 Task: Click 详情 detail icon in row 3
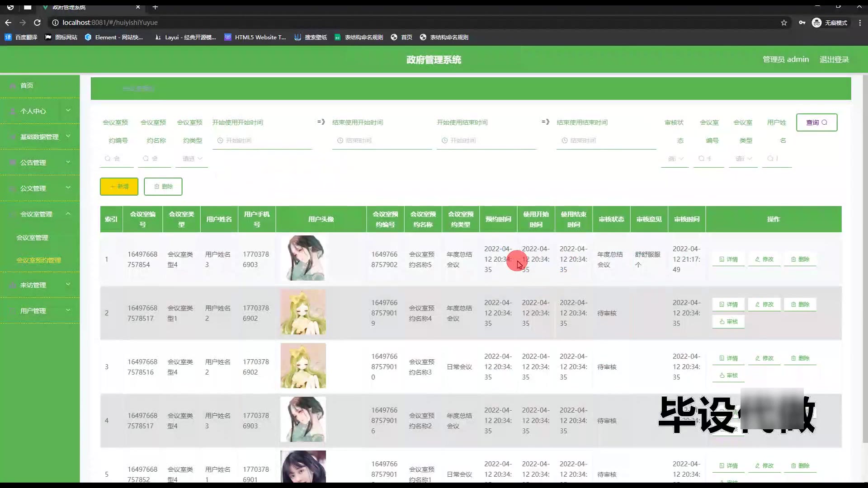728,358
